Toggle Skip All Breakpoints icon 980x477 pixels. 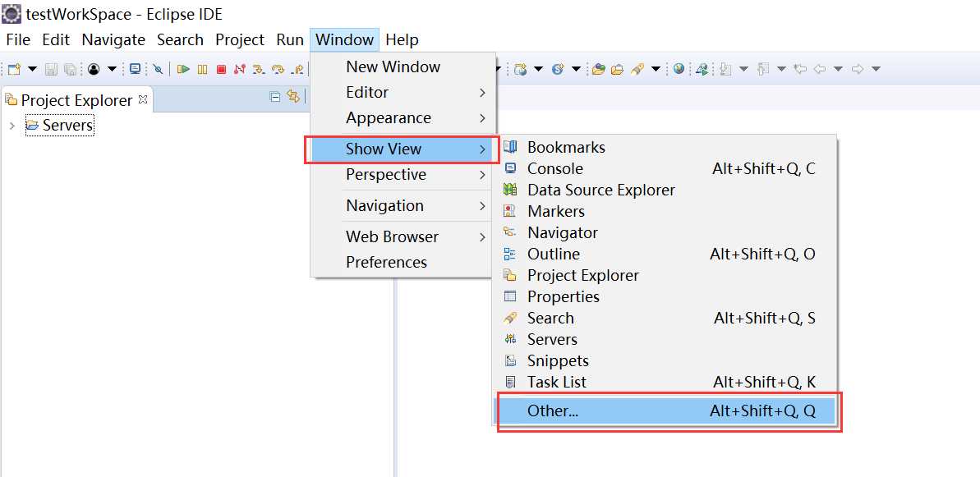coord(158,69)
